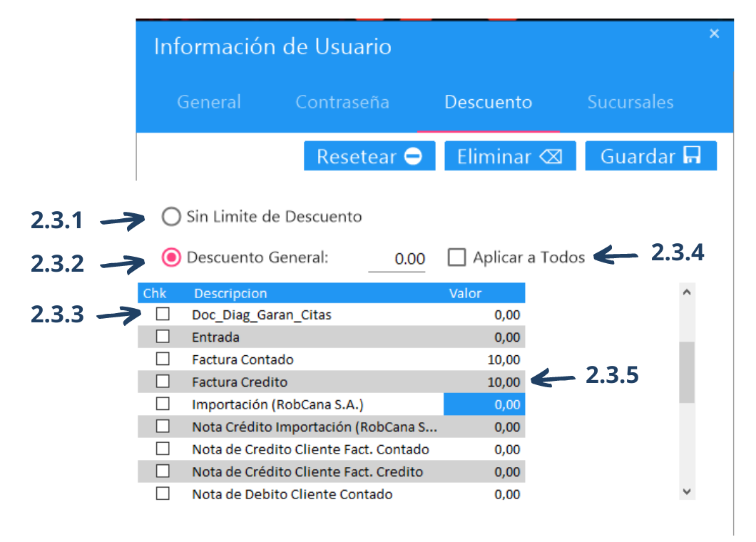The width and height of the screenshot is (756, 542).
Task: Enable the Aplicar a Todos checkbox
Action: tap(457, 257)
